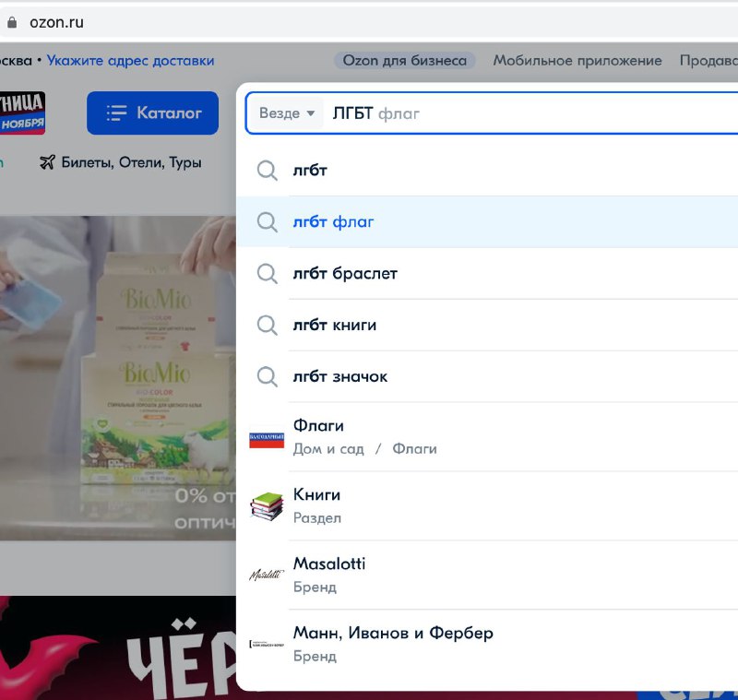
Task: Open the black friday promo logo
Action: [x=22, y=113]
